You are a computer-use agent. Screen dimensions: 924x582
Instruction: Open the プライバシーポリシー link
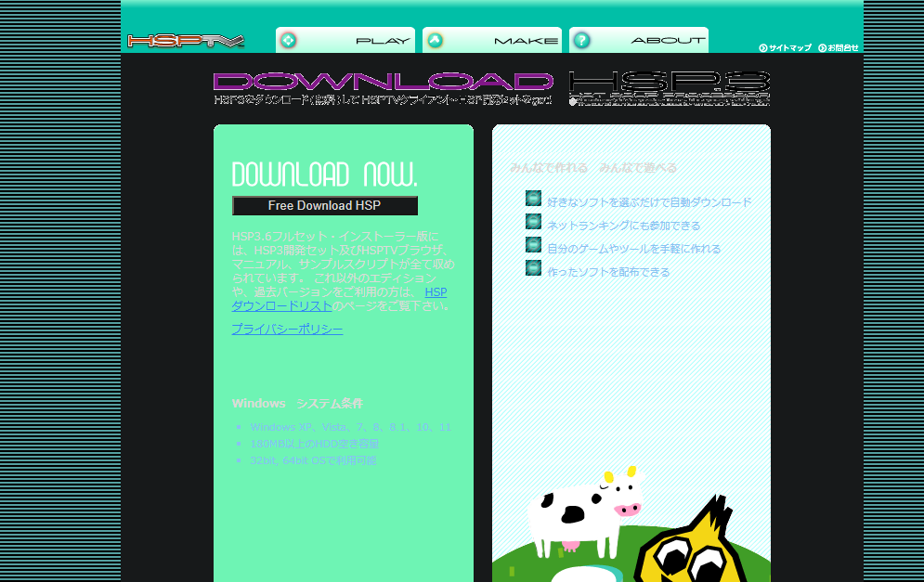tap(287, 330)
